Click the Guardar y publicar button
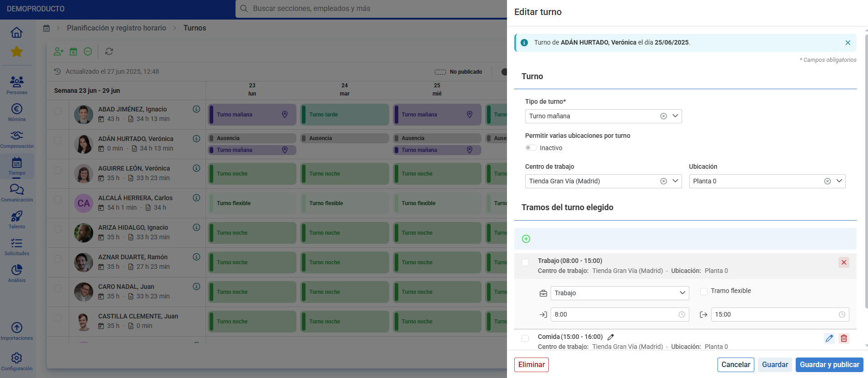 coord(829,365)
